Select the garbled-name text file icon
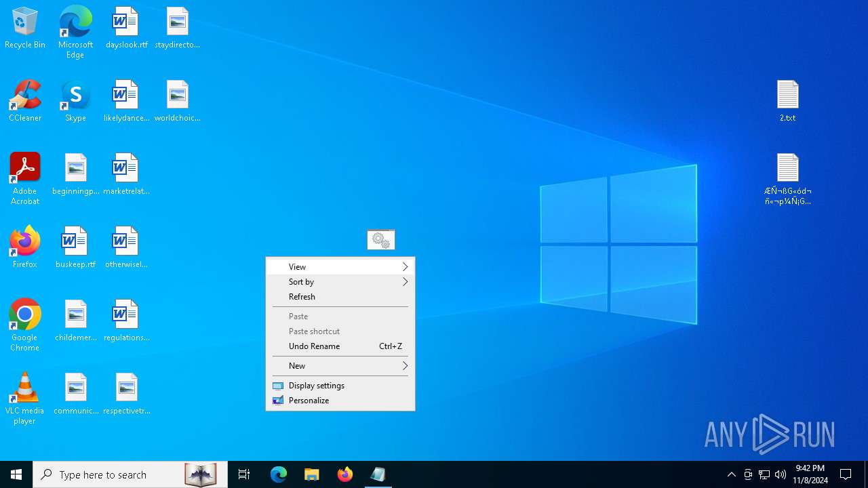 pyautogui.click(x=787, y=180)
